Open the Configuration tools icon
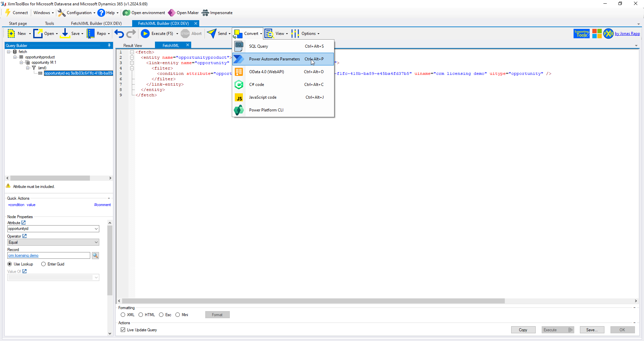 coord(61,13)
